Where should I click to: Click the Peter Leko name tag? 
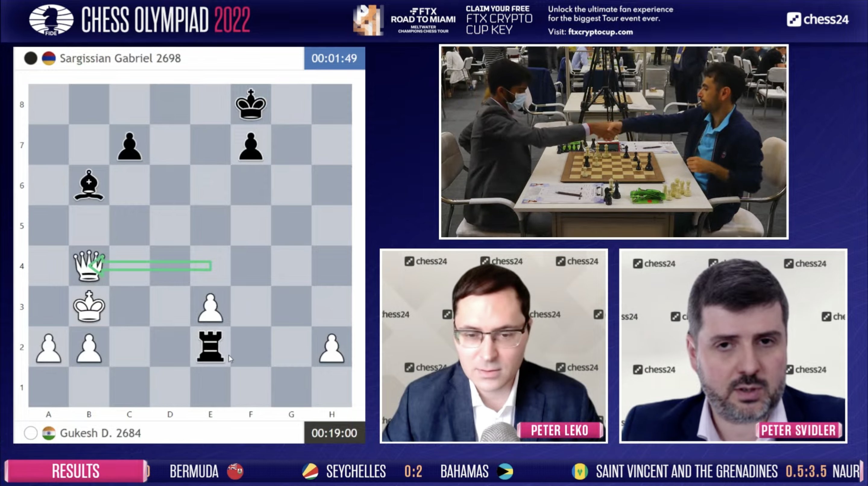[x=560, y=430]
